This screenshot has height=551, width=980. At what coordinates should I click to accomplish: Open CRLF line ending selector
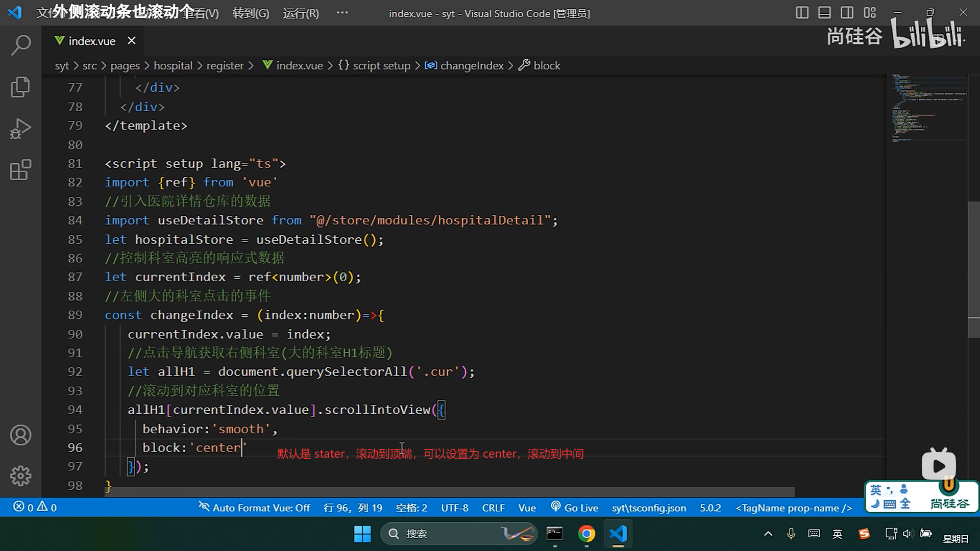pyautogui.click(x=493, y=508)
